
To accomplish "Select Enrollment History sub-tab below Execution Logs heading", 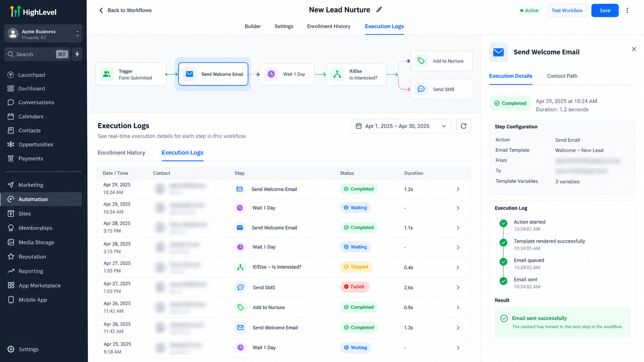I will tap(121, 153).
